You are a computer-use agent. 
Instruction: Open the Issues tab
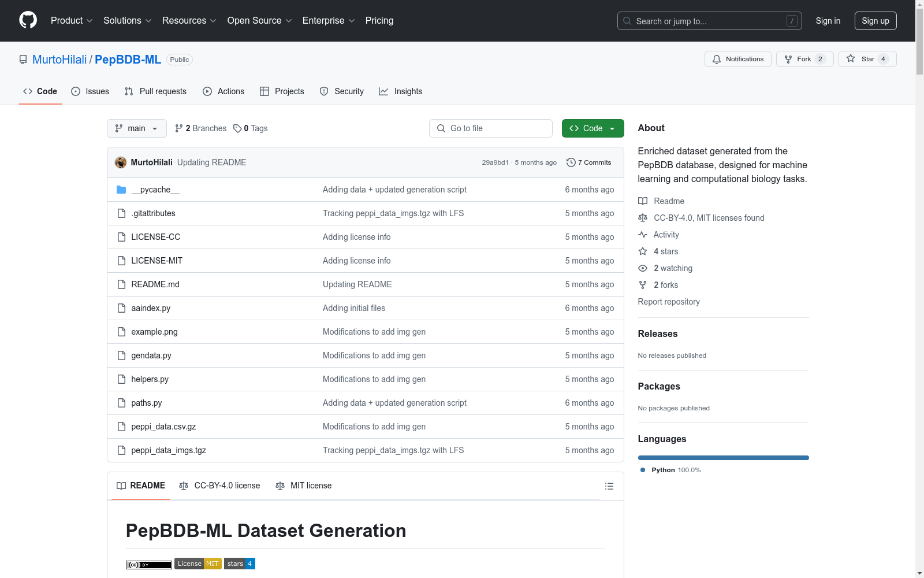pos(90,91)
